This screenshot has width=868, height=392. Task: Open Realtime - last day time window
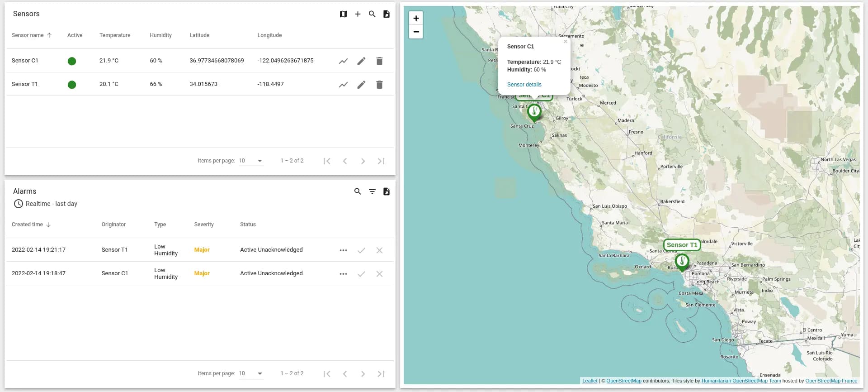coord(45,204)
